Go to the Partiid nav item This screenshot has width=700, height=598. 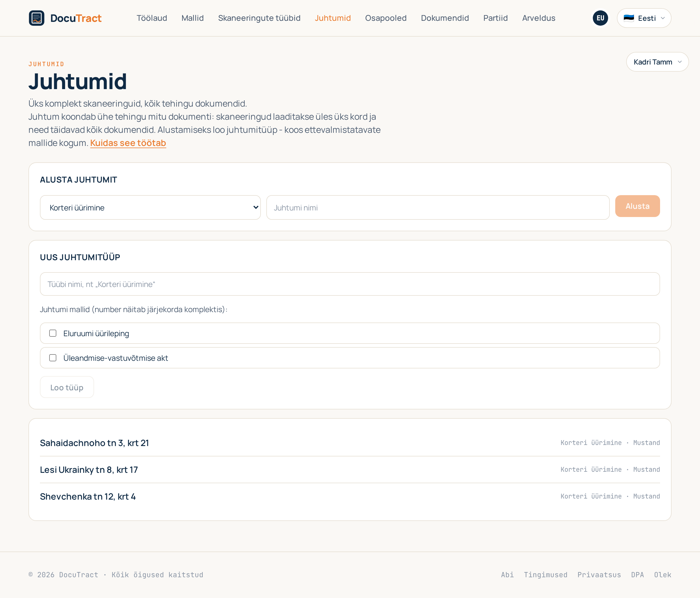point(495,18)
